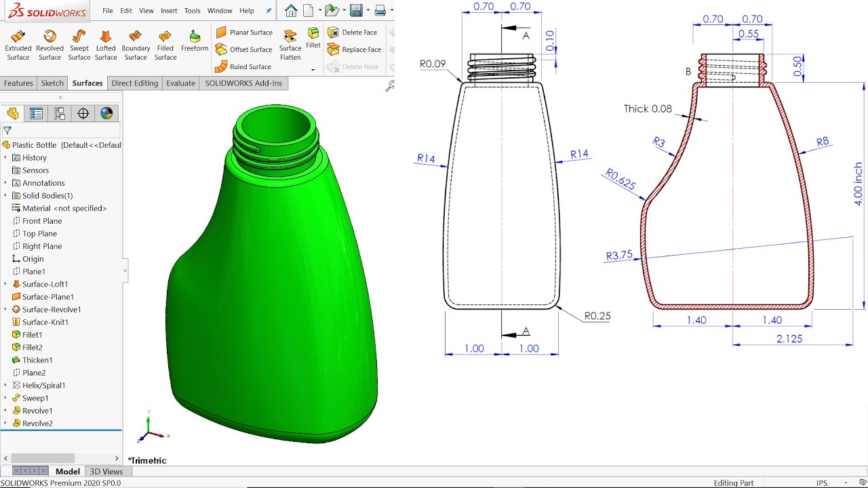The height and width of the screenshot is (488, 868).
Task: Switch to the Direct Editing tab
Action: pos(135,83)
